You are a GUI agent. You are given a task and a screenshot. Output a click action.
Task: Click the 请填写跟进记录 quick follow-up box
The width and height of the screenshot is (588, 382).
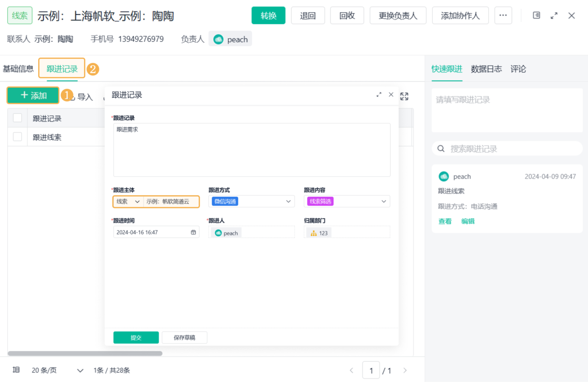coord(507,110)
